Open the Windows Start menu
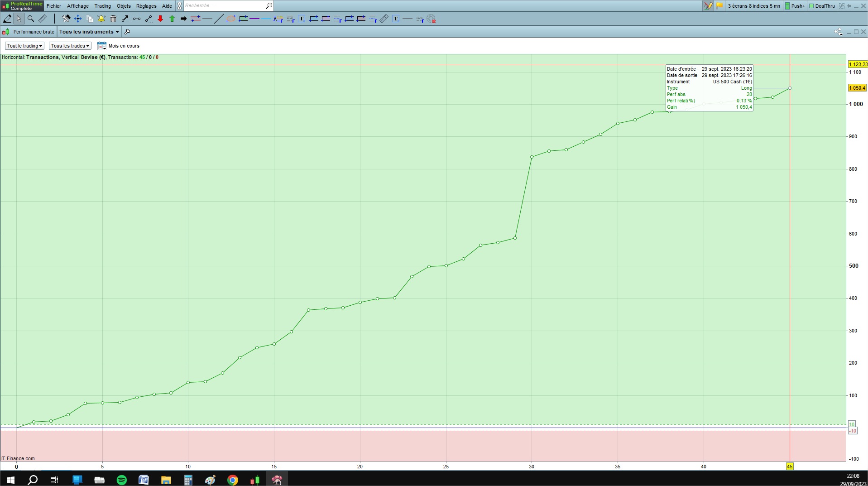 [x=11, y=480]
